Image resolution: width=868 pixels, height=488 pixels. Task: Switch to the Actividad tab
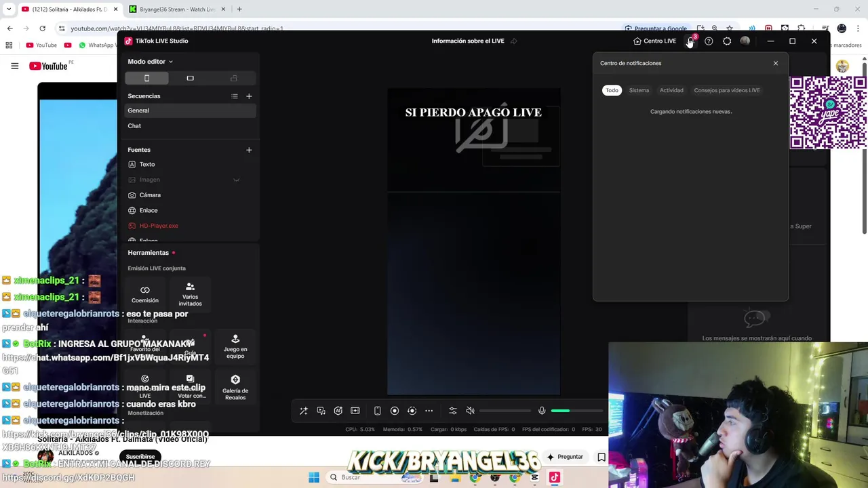[671, 90]
